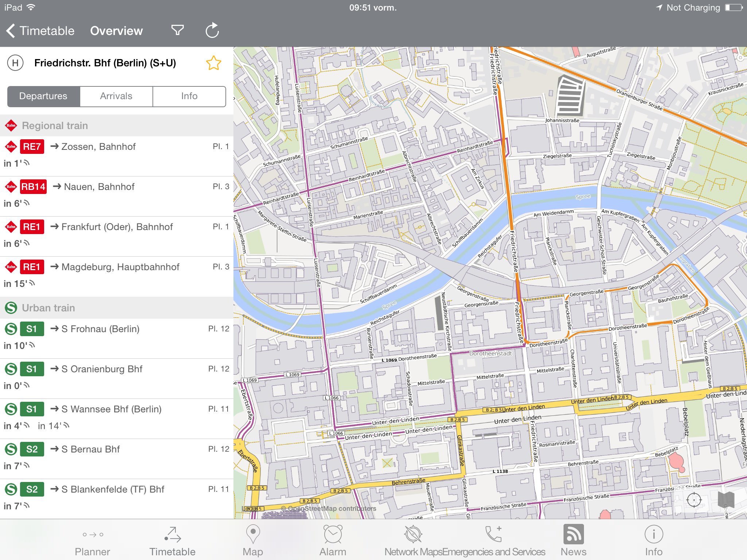Viewport: 747px width, 560px height.
Task: Tap the battery indicator
Action: pos(734,7)
